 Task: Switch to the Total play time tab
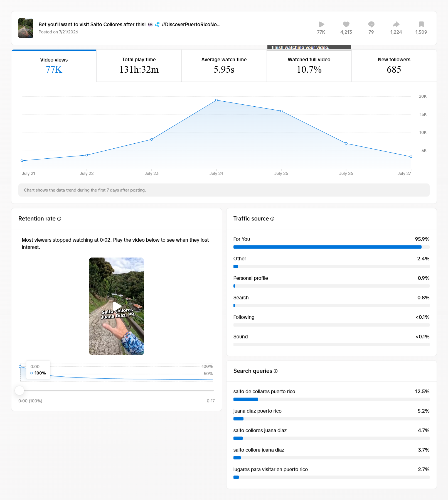[139, 66]
